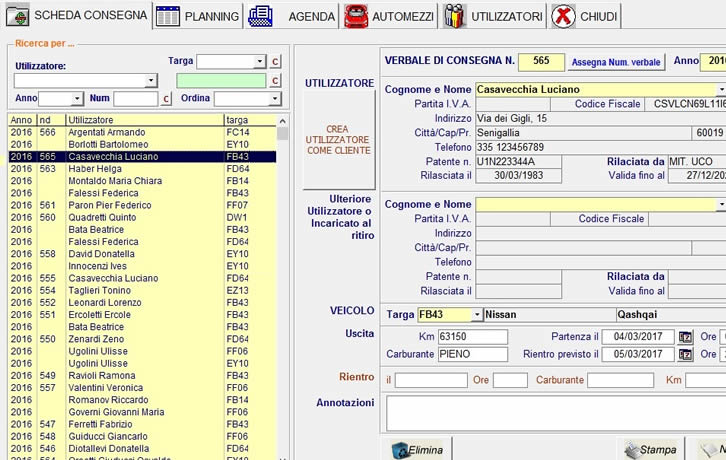Select row Zenardi Zeno
This screenshot has width=726, height=460.
[x=142, y=339]
